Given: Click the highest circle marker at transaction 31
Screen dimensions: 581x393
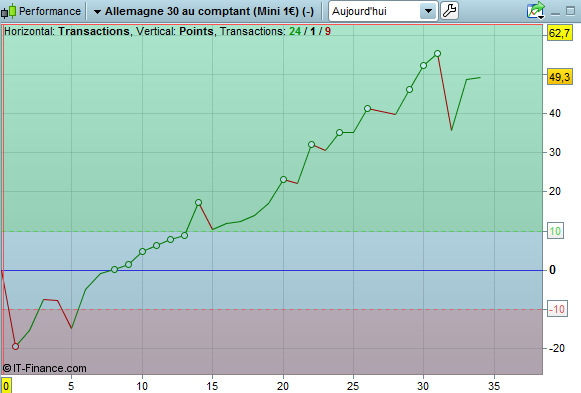Looking at the screenshot, I should pos(438,54).
